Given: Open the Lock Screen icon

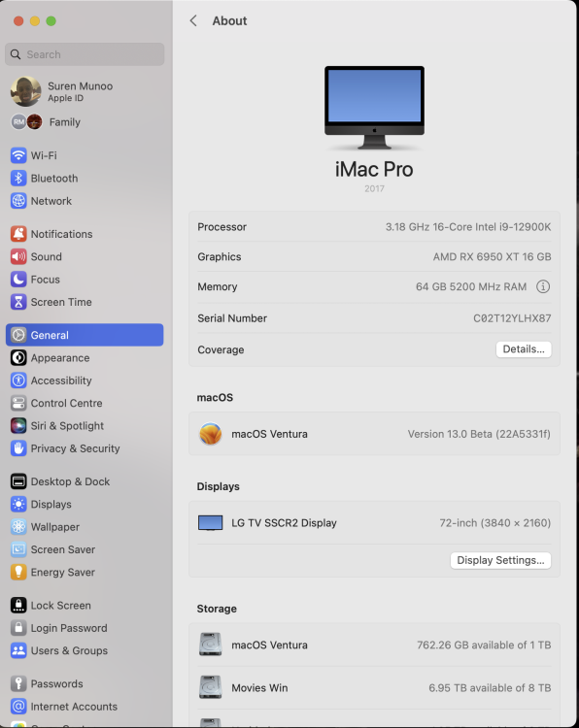Looking at the screenshot, I should click(x=18, y=605).
